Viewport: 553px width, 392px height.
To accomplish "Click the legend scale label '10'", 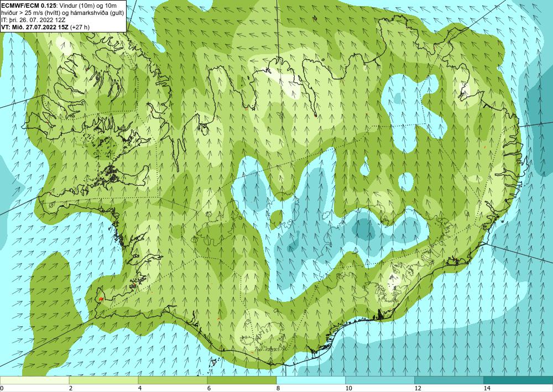I will coord(349,389).
